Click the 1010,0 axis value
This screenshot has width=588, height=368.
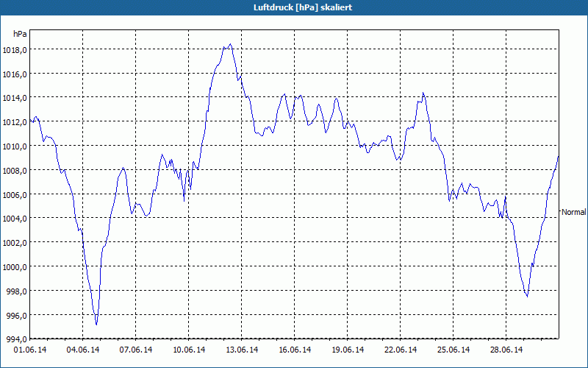(x=15, y=146)
